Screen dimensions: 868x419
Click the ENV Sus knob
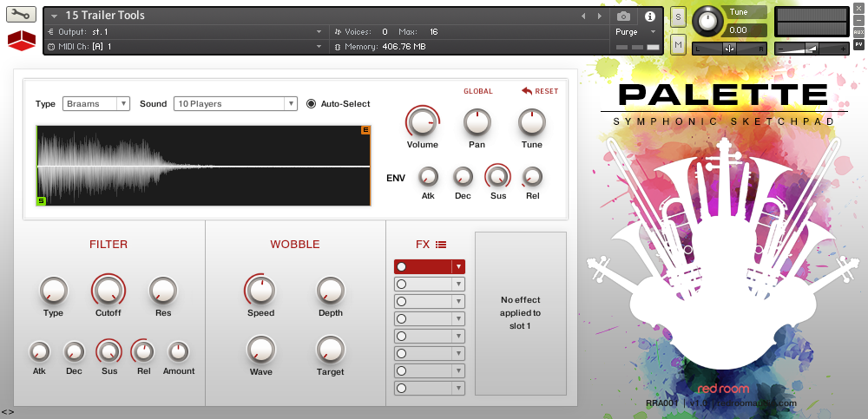tap(497, 177)
